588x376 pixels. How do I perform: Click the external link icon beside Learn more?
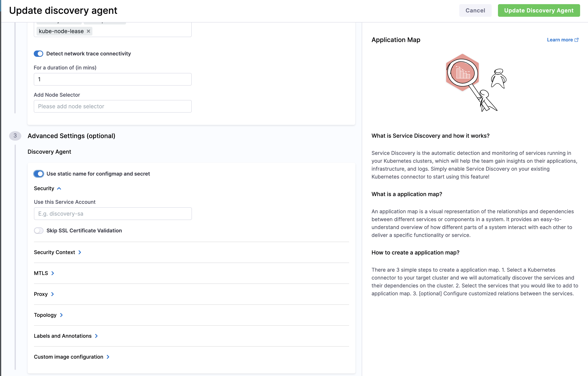(577, 40)
